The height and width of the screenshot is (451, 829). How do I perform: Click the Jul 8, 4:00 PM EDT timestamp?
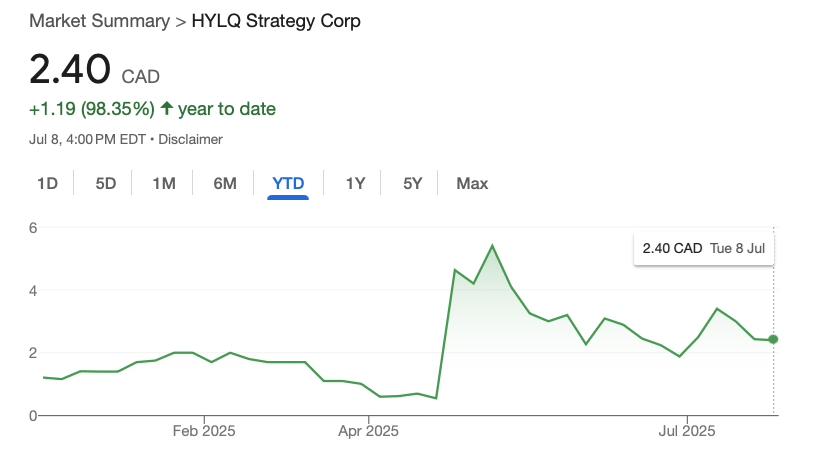(87, 140)
